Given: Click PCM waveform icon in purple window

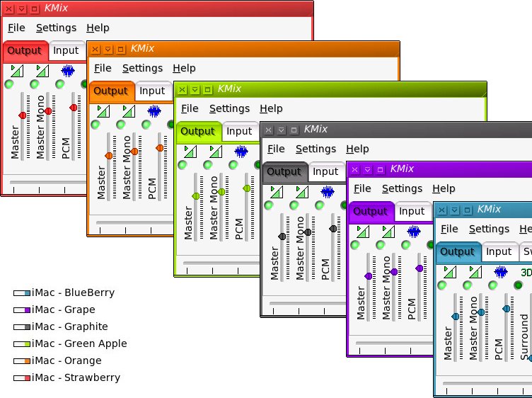Looking at the screenshot, I should 414,232.
